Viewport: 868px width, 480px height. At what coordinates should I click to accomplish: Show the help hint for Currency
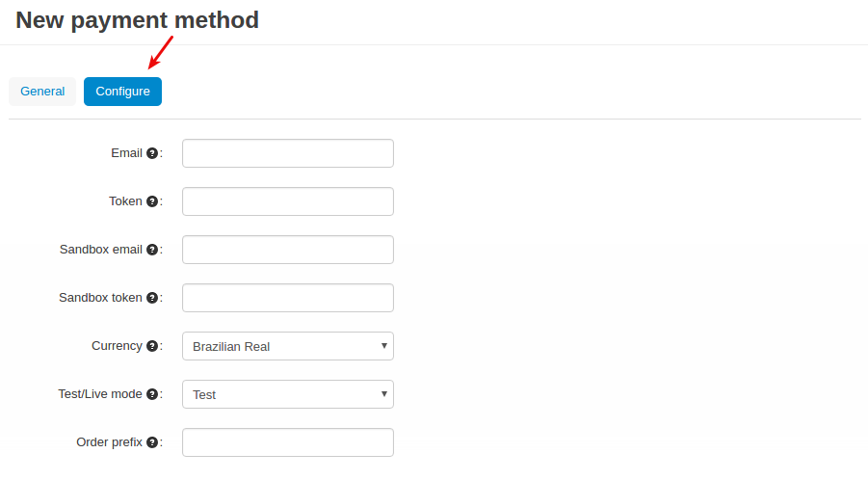pos(152,346)
